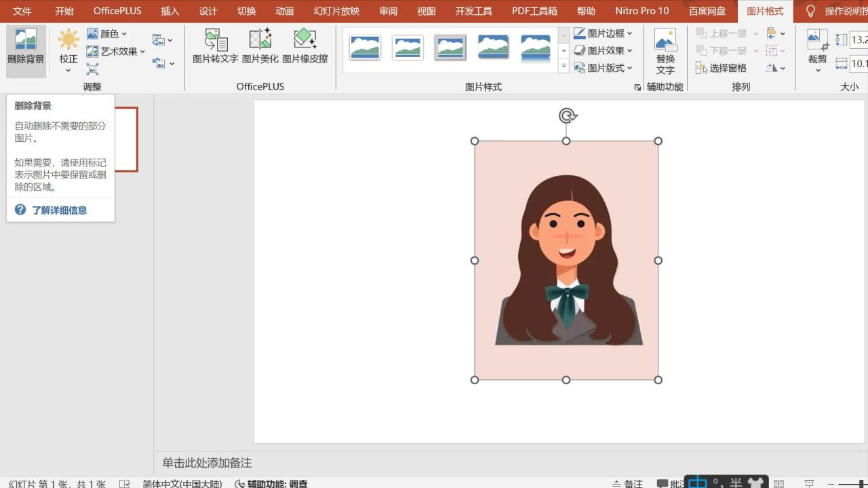Open the 动画 Animations tab
This screenshot has height=488, width=868.
(x=284, y=11)
